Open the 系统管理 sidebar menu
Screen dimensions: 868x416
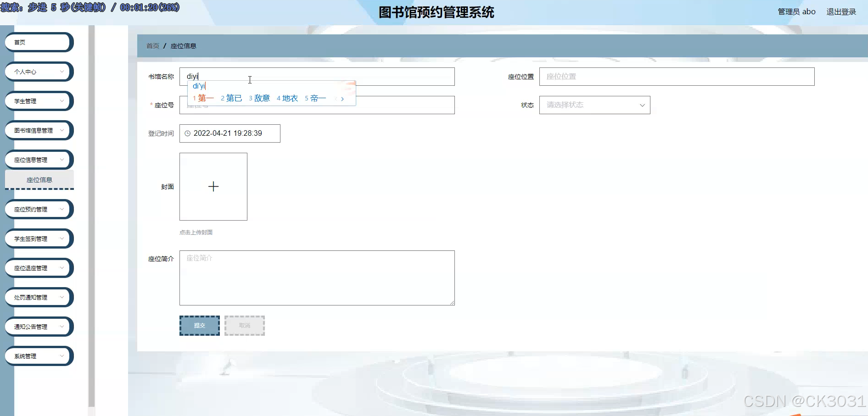pos(39,356)
